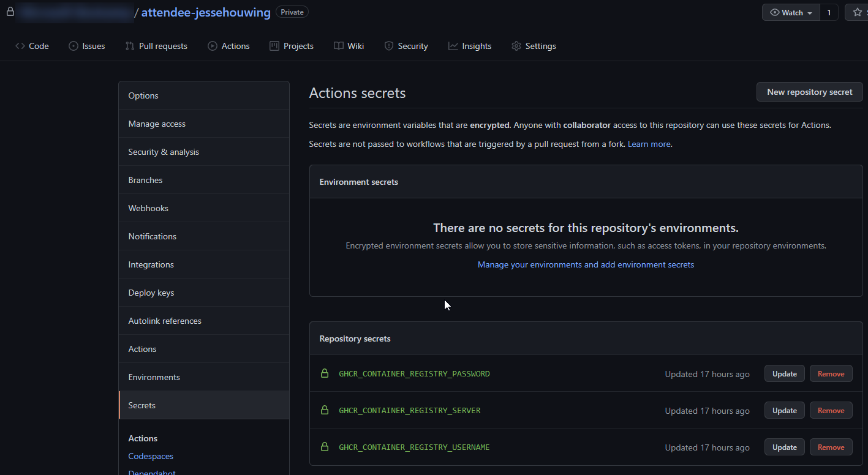This screenshot has width=868, height=475.
Task: Click the Settings tab gear icon
Action: [516, 46]
